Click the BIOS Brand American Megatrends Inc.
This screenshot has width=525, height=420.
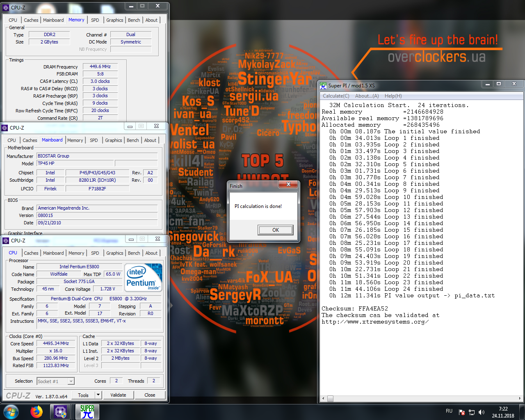click(97, 208)
